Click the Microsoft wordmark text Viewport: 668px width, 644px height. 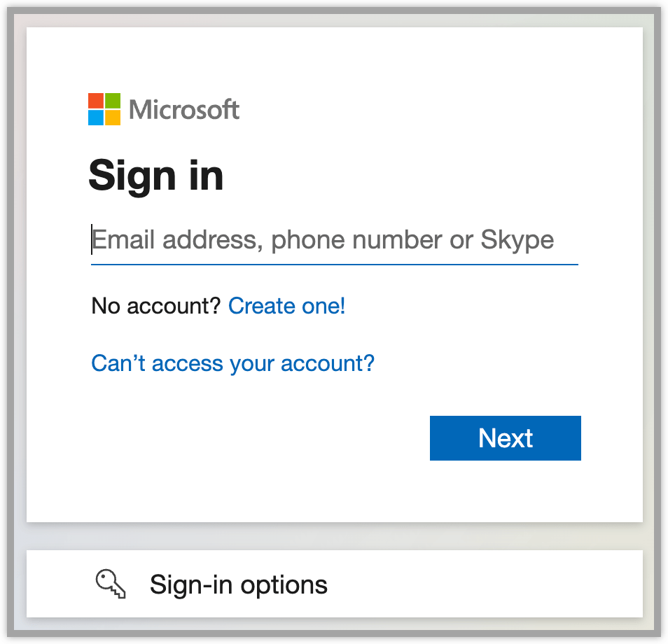click(x=184, y=110)
